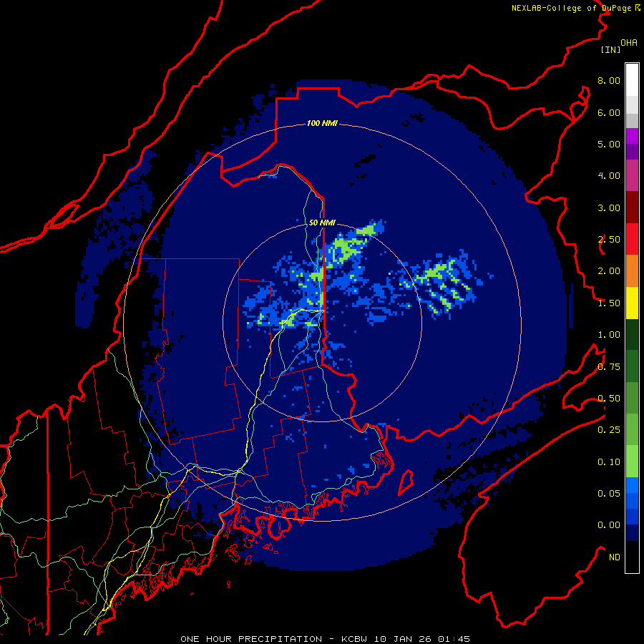Image resolution: width=644 pixels, height=644 pixels.
Task: Click the 0.25 legend value
Action: 609,430
